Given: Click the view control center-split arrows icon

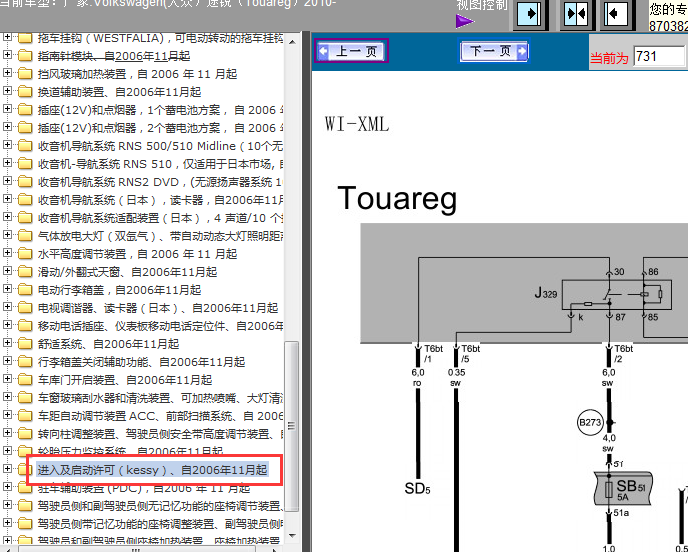Looking at the screenshot, I should tap(576, 14).
